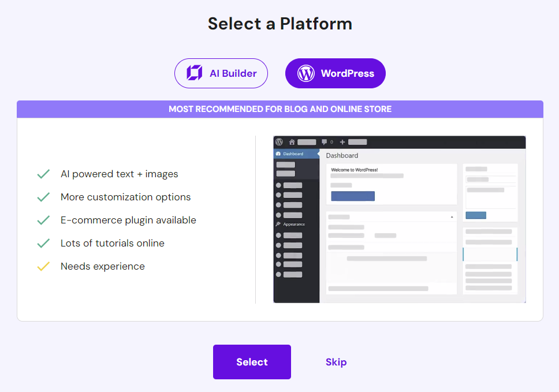Select the WordPress platform option
Image resolution: width=559 pixels, height=392 pixels.
point(335,73)
